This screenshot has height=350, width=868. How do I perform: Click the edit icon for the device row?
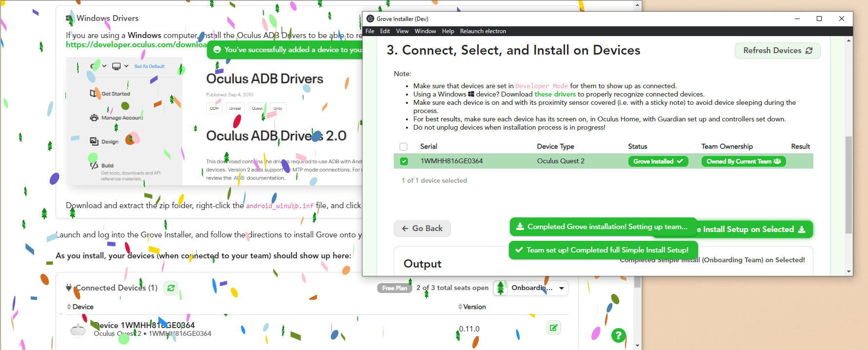tap(553, 328)
